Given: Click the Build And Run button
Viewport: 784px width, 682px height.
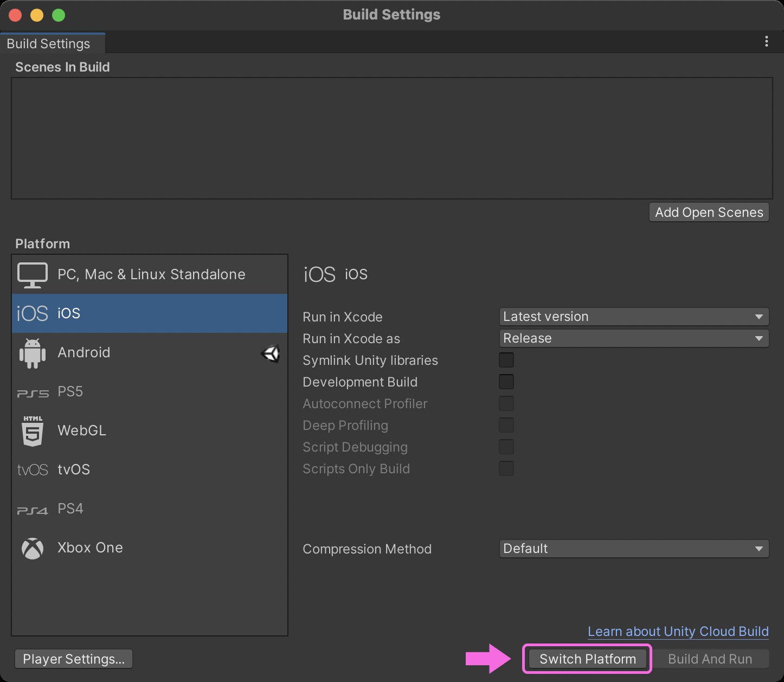Looking at the screenshot, I should click(x=710, y=659).
